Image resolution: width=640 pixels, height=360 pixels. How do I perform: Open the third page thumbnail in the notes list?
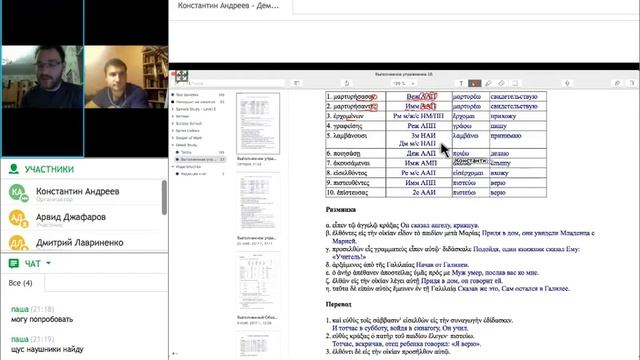coord(258,282)
